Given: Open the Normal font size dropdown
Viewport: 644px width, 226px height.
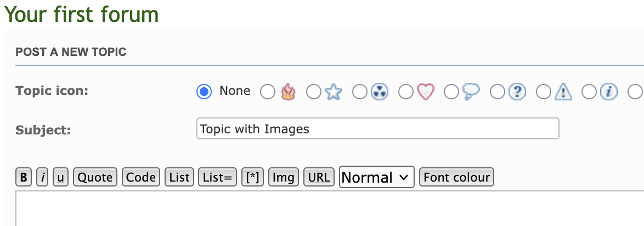Looking at the screenshot, I should coord(377,177).
